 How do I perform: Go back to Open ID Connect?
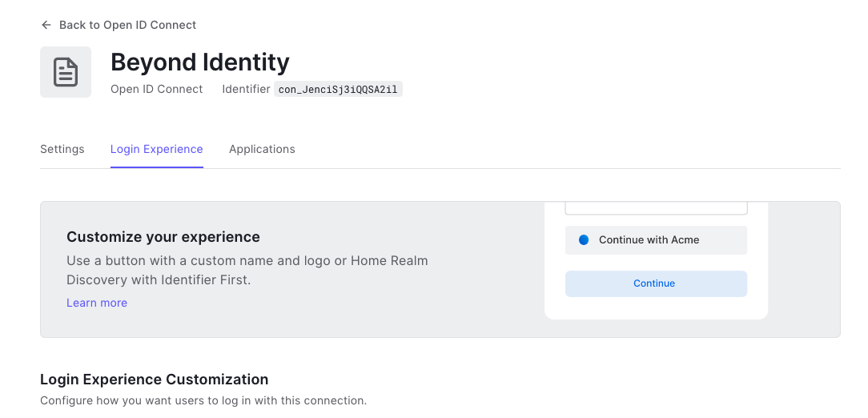coord(119,25)
